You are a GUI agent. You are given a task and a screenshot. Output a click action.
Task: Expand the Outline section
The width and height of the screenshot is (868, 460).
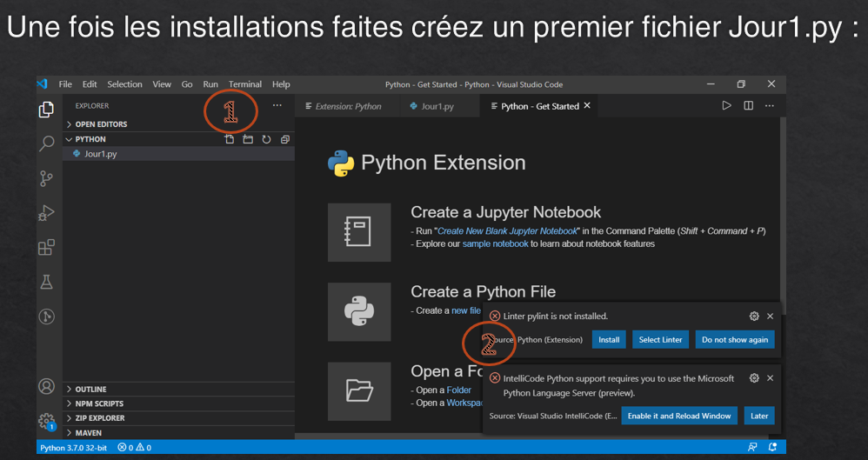(x=90, y=390)
